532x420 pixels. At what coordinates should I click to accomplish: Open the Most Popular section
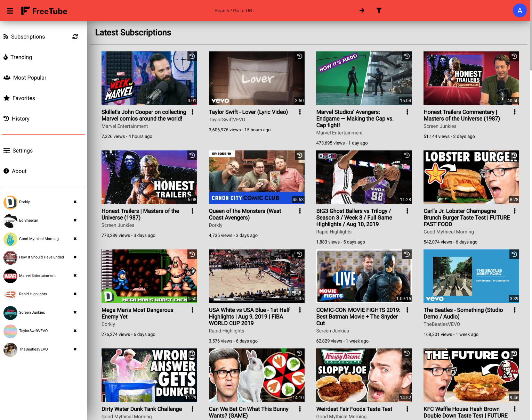point(30,77)
